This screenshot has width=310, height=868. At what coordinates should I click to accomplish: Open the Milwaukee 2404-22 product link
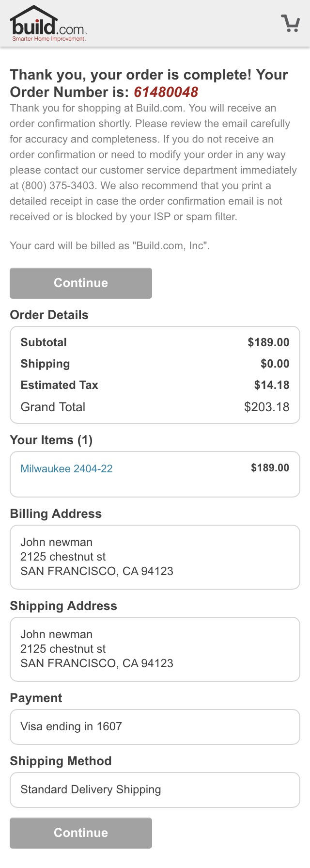pos(66,468)
